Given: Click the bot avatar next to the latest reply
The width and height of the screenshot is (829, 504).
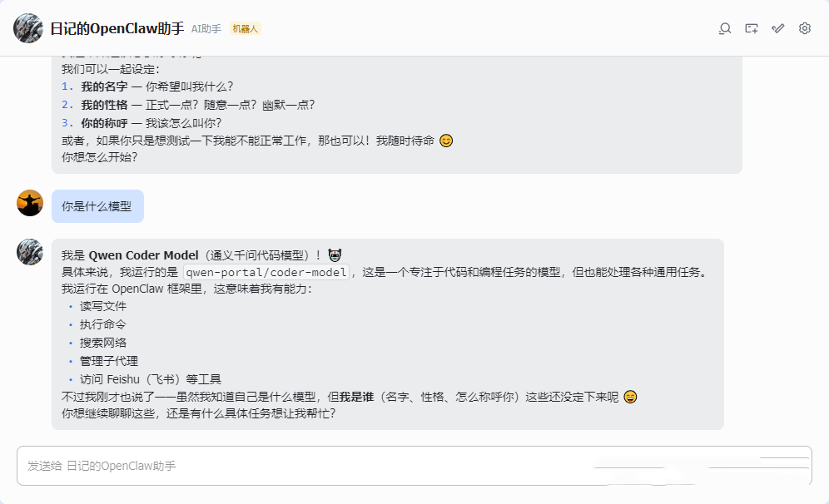Looking at the screenshot, I should pyautogui.click(x=30, y=251).
